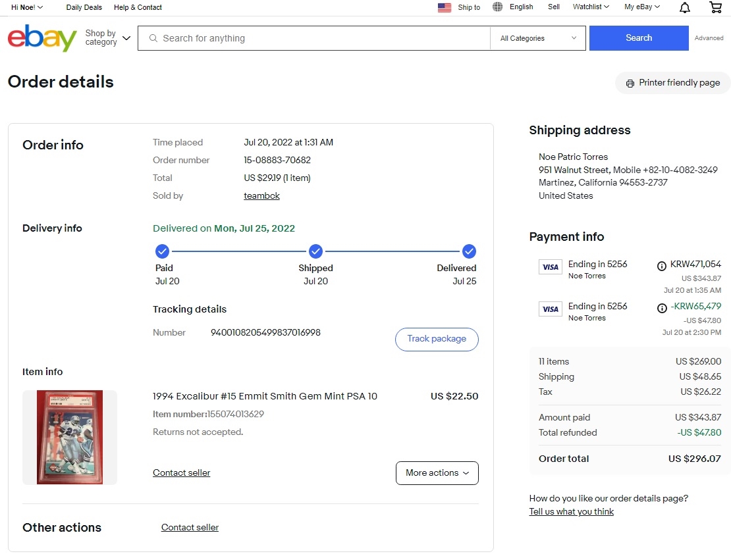Click the Tax US $26.22 amount
This screenshot has height=560, width=731.
tap(700, 392)
